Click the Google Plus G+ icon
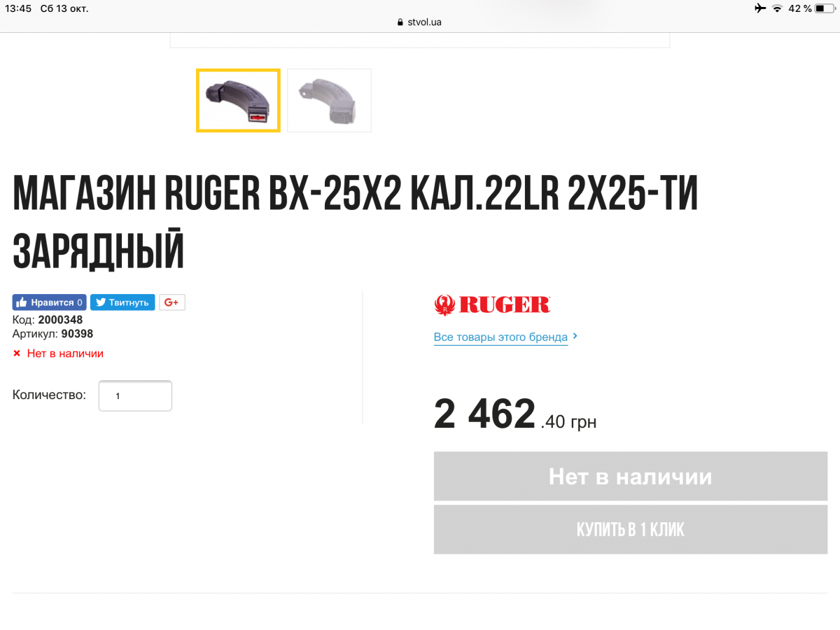Image resolution: width=840 pixels, height=630 pixels. [172, 302]
